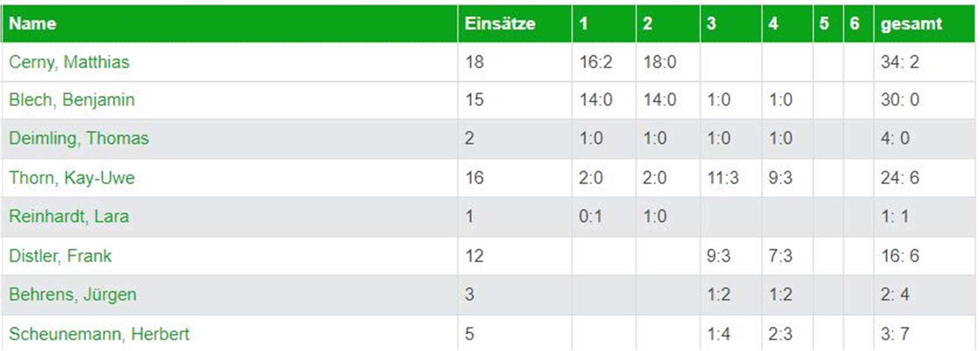This screenshot has height=351, width=980.
Task: Open player link Blech, Benjamin
Action: click(x=71, y=100)
